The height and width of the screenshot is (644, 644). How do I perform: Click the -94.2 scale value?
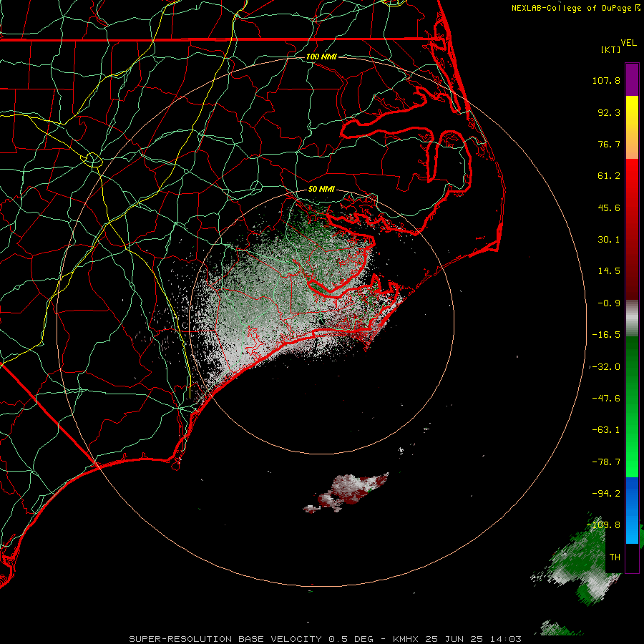(x=606, y=493)
